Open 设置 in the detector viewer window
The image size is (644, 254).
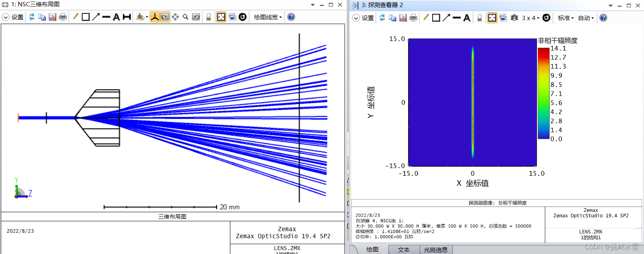(368, 18)
